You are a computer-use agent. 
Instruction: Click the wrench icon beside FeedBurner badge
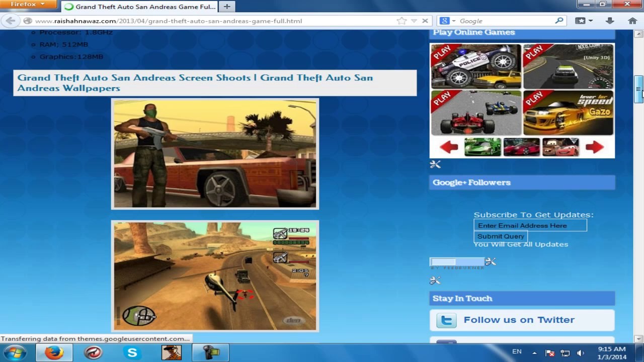pyautogui.click(x=491, y=261)
